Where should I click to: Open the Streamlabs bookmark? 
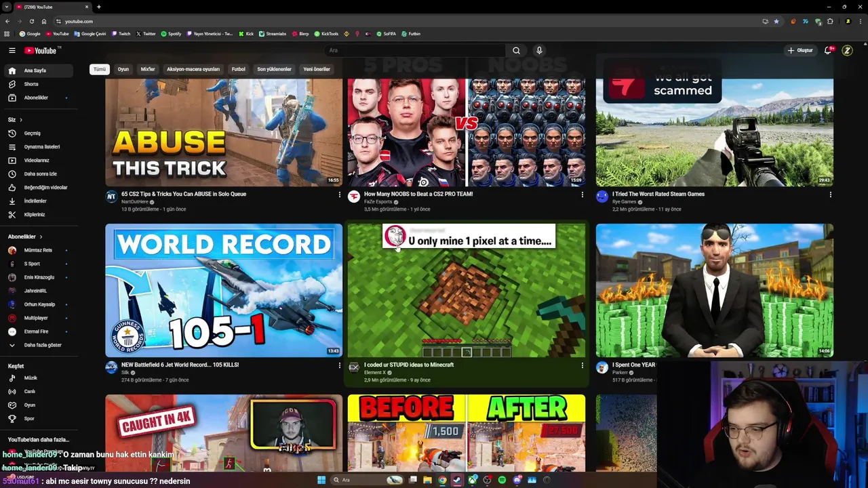273,33
